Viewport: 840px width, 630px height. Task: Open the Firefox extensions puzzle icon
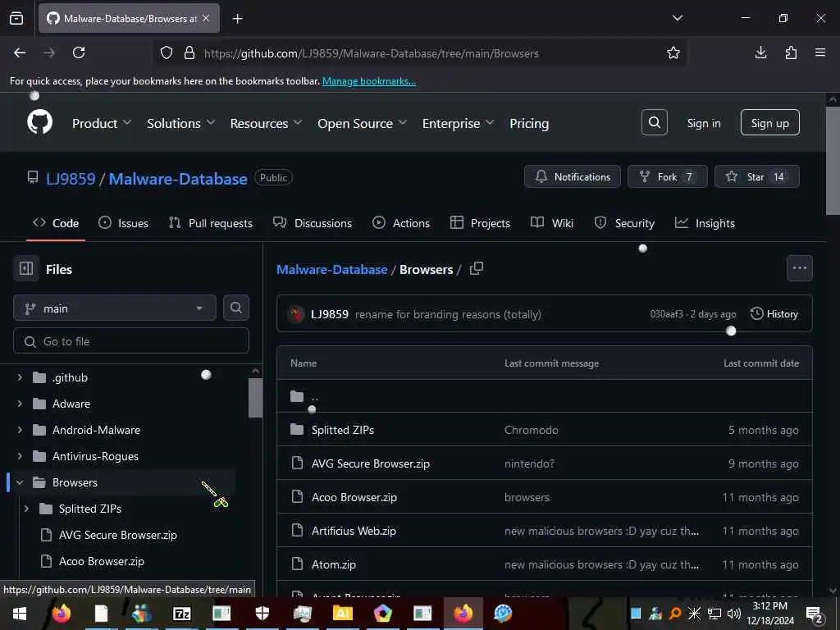click(791, 52)
